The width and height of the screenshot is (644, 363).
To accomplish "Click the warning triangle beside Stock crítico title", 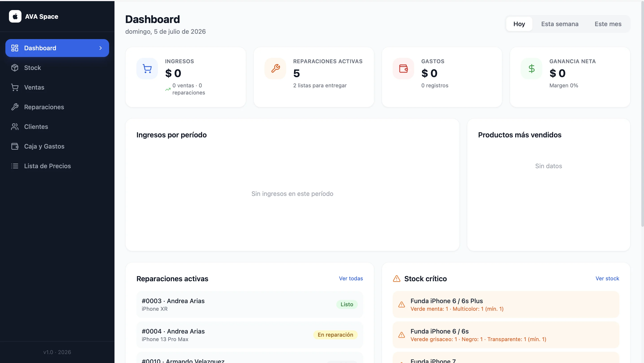I will pos(396,279).
